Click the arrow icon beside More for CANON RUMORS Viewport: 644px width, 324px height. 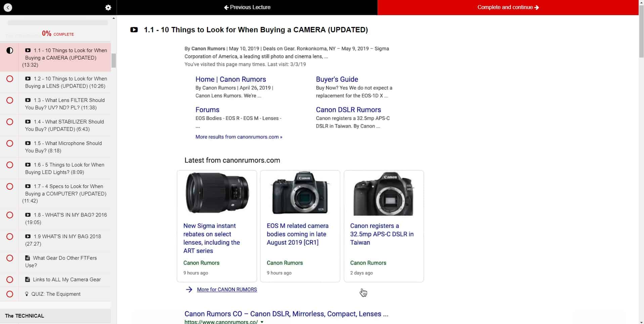(189, 289)
